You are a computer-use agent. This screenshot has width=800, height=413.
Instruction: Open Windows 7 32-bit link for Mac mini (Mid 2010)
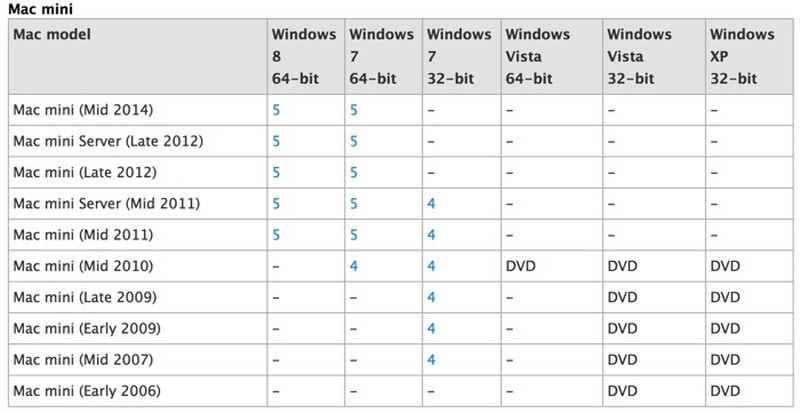[x=431, y=266]
